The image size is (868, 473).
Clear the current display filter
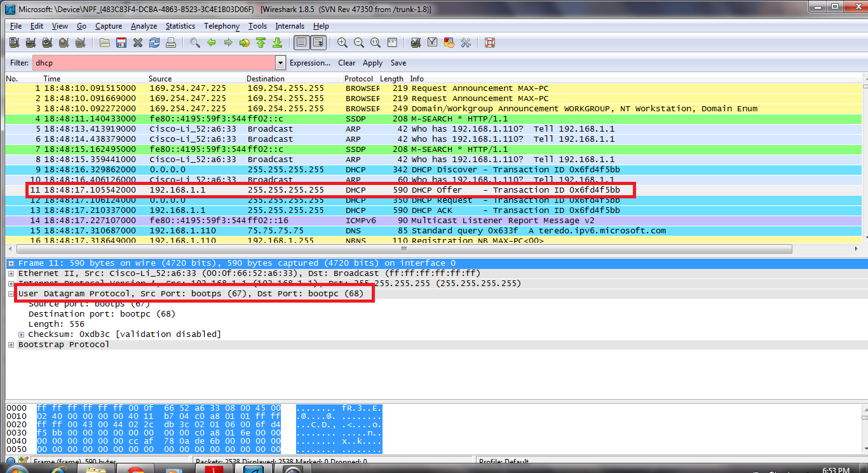coord(346,62)
